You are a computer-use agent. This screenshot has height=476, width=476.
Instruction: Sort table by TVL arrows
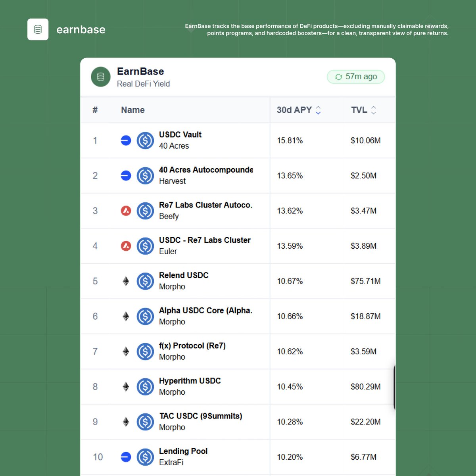tap(373, 110)
